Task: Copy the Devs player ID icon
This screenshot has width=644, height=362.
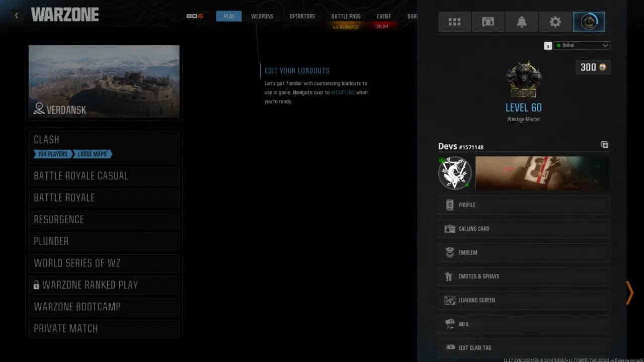Action: 605,145
